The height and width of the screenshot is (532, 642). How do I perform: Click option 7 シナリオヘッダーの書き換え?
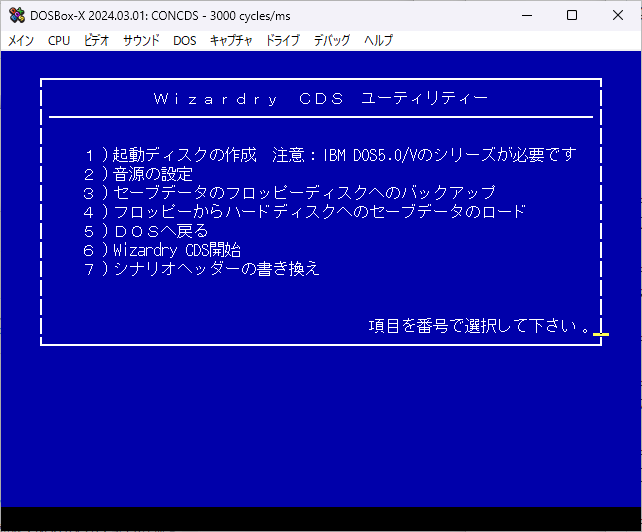tap(201, 269)
